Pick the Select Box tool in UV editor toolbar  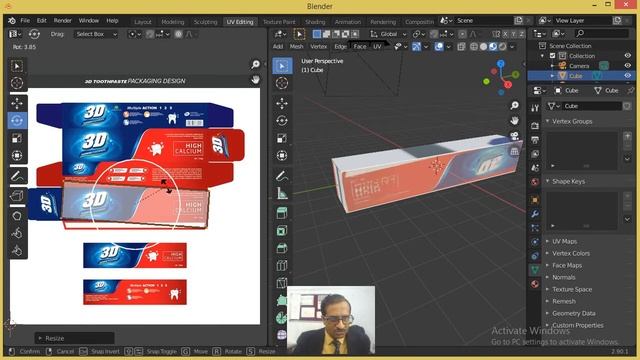[x=17, y=66]
